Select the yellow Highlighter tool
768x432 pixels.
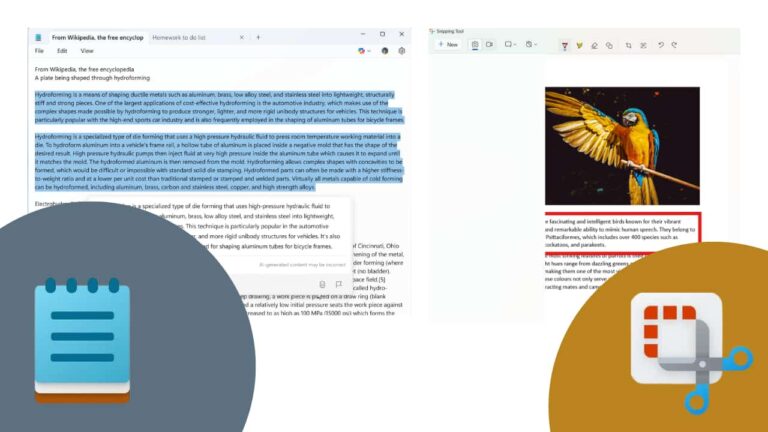coord(579,45)
